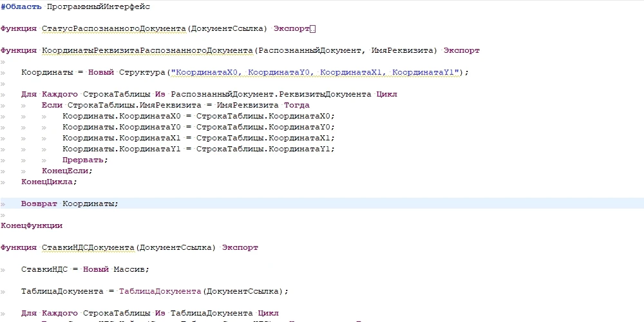Select function name СтатусРаспознанногоДокумента
The height and width of the screenshot is (322, 644).
pos(114,29)
